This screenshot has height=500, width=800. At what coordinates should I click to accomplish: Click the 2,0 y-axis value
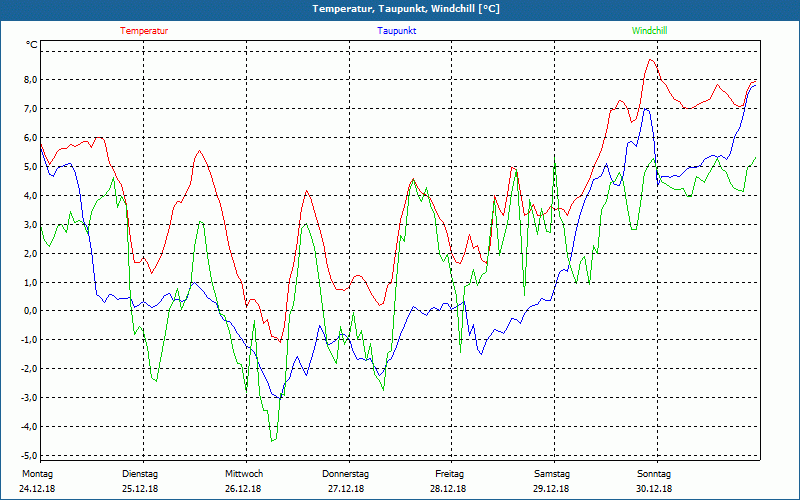click(29, 254)
